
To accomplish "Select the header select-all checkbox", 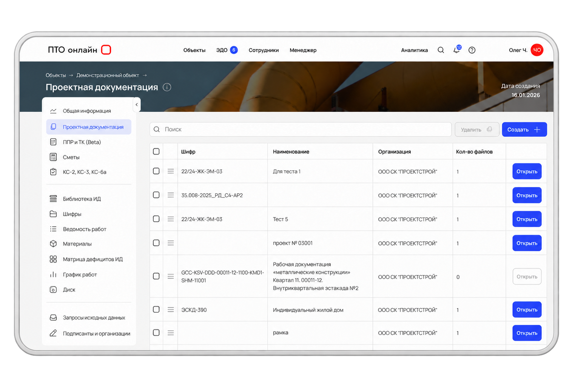I will coord(156,151).
